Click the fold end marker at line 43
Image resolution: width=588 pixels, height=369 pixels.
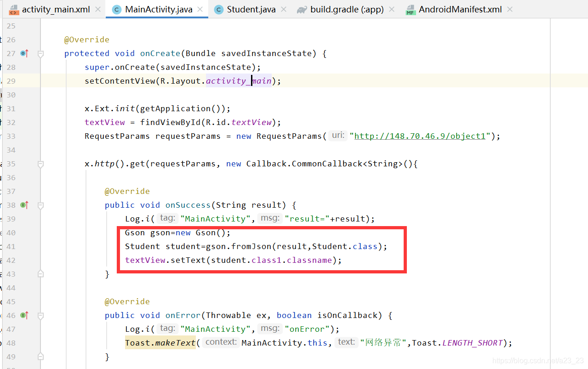(40, 274)
